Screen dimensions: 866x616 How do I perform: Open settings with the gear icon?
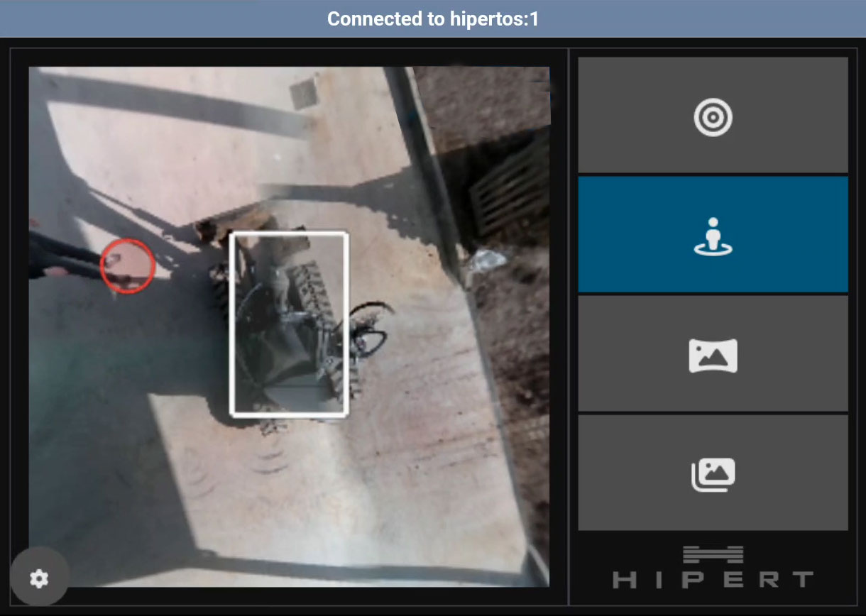[39, 578]
